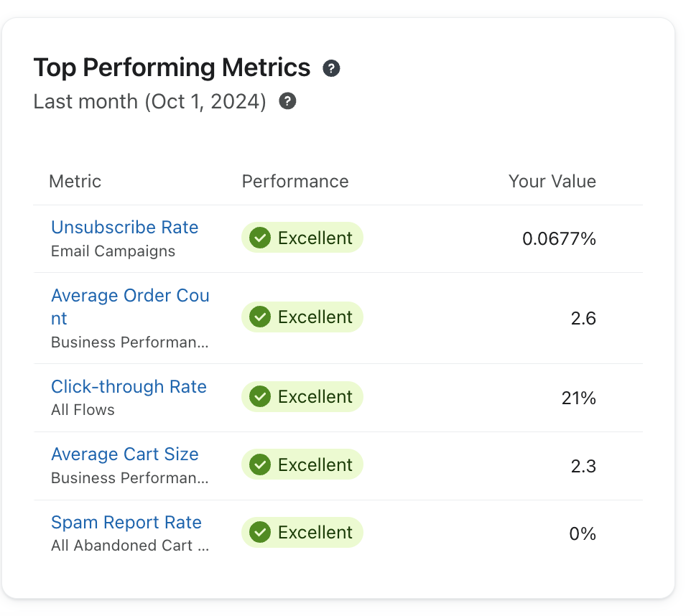Image resolution: width=691 pixels, height=616 pixels.
Task: Click Excellent badge for Spam Report Rate
Action: click(302, 532)
